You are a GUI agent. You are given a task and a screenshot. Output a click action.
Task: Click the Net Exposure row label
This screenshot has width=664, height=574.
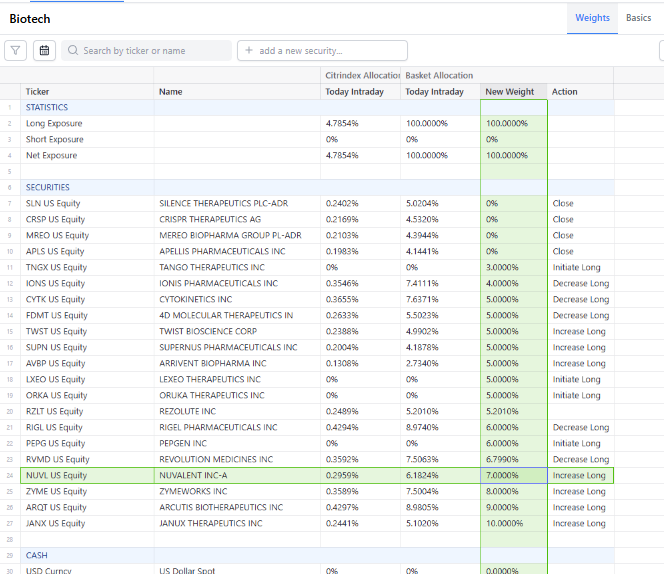tap(51, 155)
